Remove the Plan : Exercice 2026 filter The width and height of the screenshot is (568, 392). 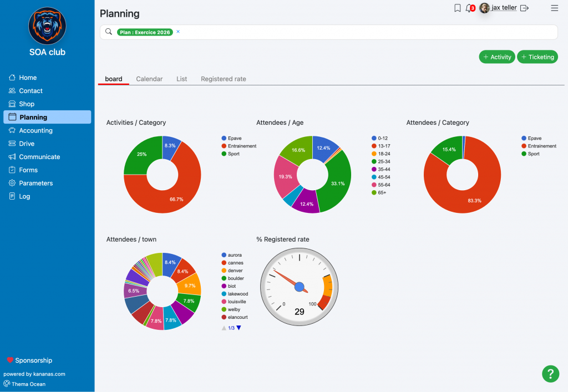pyautogui.click(x=178, y=32)
